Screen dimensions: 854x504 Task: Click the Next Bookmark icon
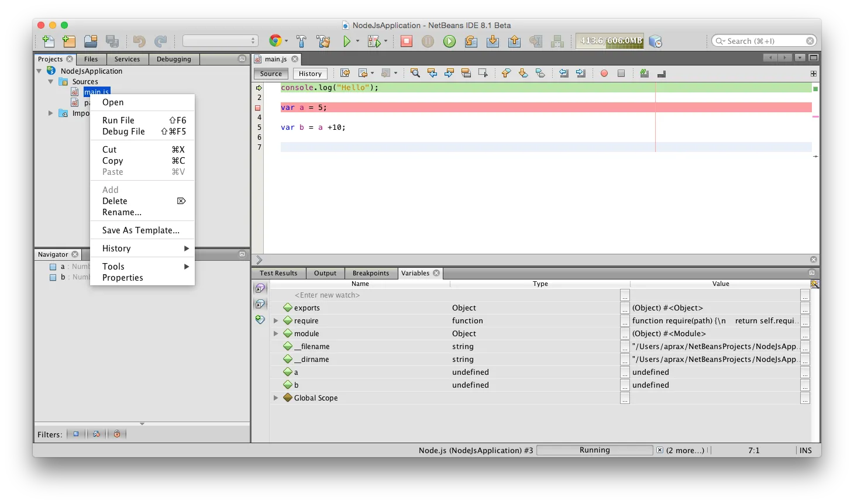524,73
